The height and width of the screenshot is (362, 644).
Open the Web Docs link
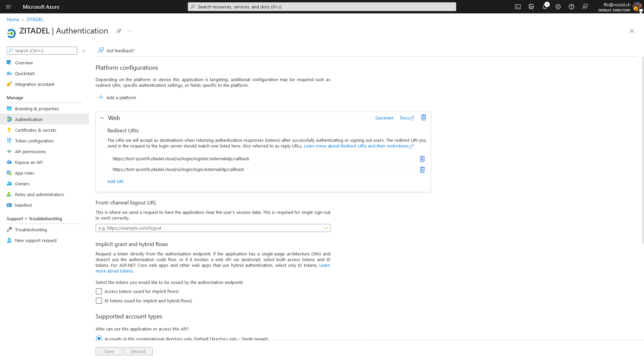[x=407, y=118]
